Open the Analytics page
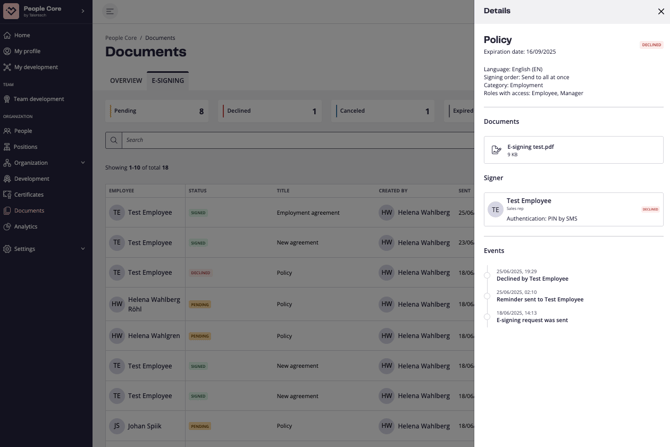This screenshot has height=447, width=670. pyautogui.click(x=26, y=227)
